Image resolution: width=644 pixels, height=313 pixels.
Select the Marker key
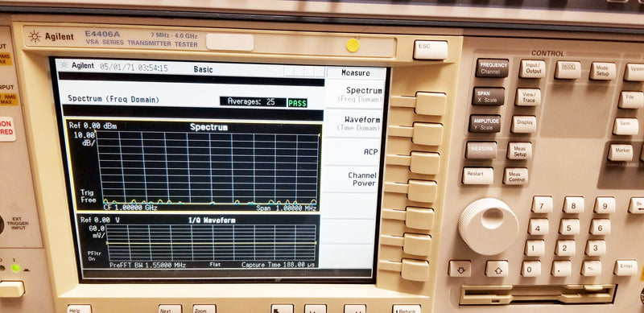[x=620, y=152]
